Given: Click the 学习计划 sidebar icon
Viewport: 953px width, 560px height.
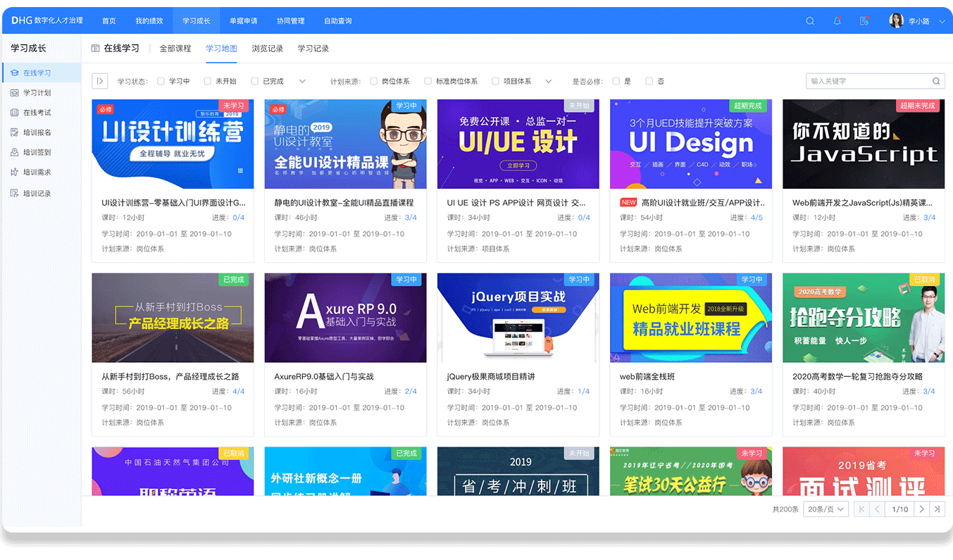Looking at the screenshot, I should click(15, 93).
